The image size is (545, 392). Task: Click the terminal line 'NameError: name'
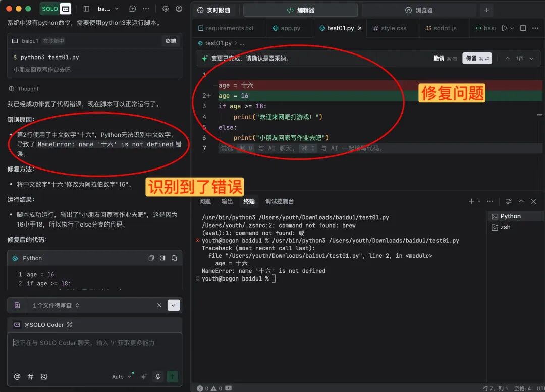point(263,271)
